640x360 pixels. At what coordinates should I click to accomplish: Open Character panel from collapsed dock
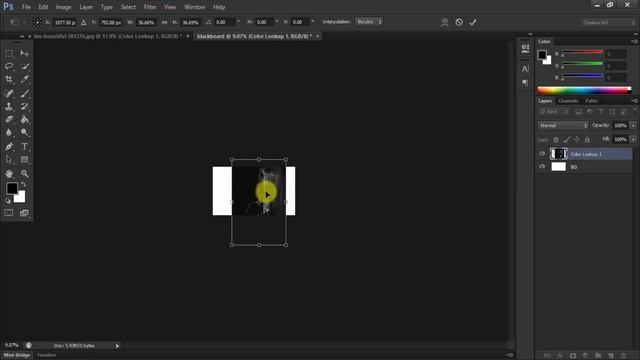[x=525, y=69]
